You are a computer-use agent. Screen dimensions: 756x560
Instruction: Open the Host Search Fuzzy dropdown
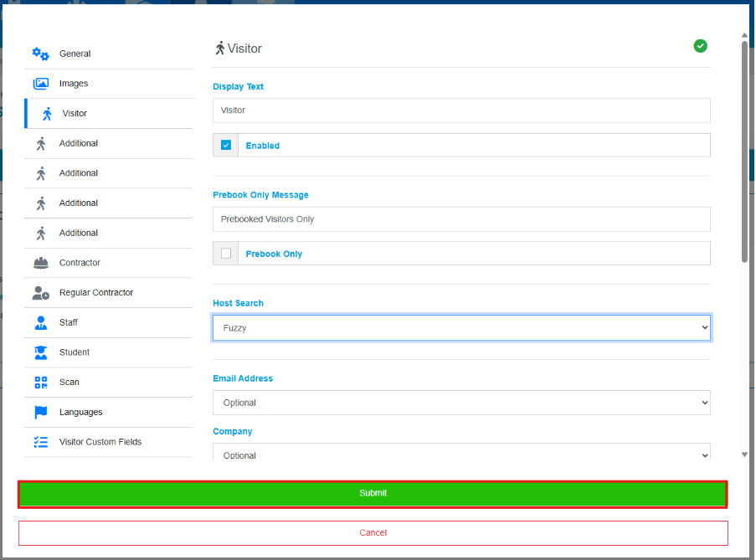point(461,328)
